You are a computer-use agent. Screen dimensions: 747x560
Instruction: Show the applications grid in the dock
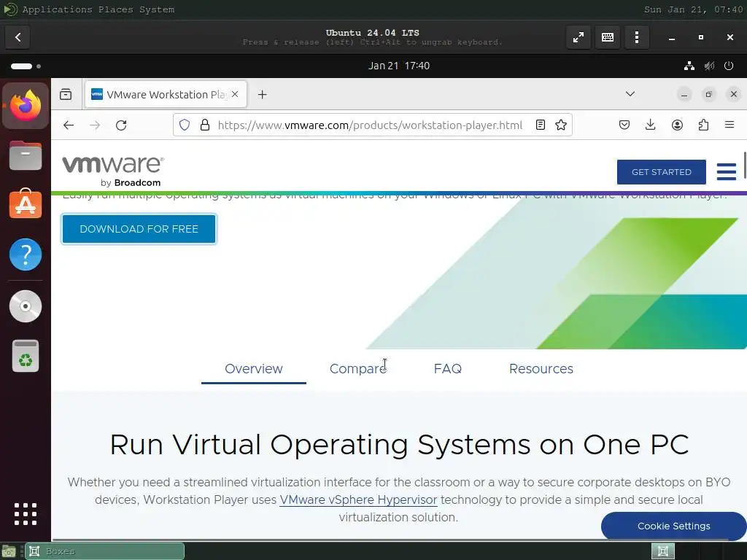tap(26, 514)
